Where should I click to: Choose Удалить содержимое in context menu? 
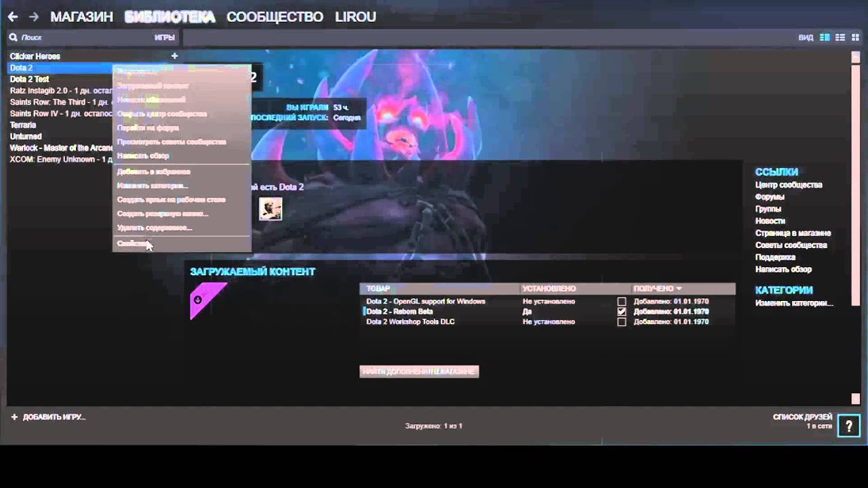182,228
